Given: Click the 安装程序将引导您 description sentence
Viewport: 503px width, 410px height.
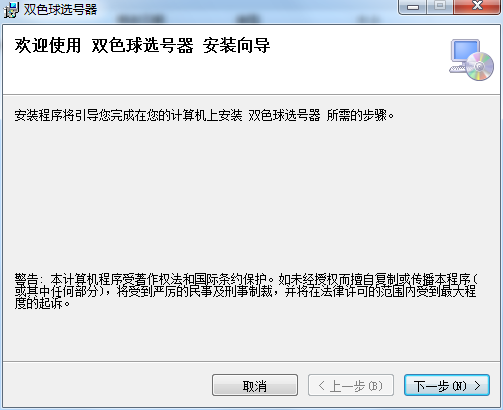Looking at the screenshot, I should (x=204, y=115).
